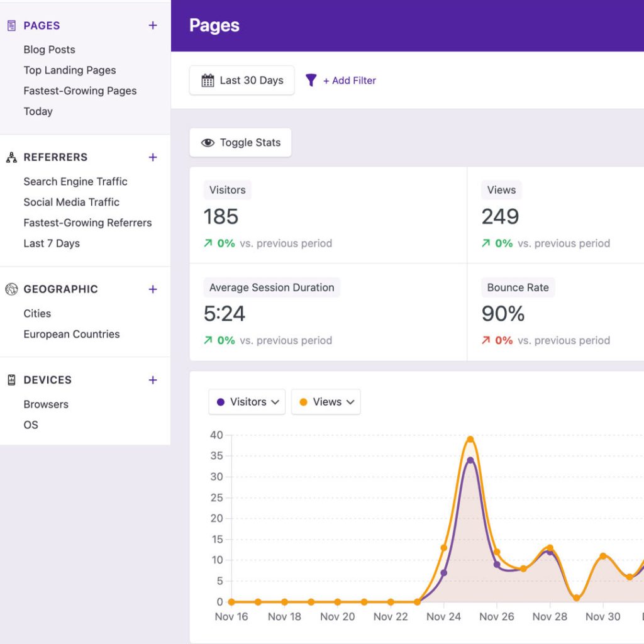The image size is (644, 644).
Task: Add a new report under Pages
Action: [x=153, y=26]
